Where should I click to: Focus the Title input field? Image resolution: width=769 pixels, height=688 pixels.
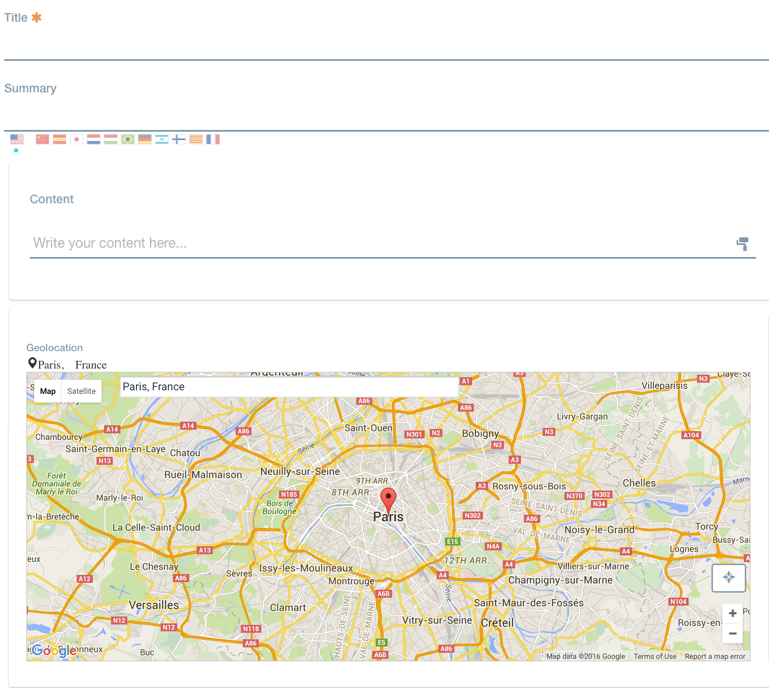(386, 45)
